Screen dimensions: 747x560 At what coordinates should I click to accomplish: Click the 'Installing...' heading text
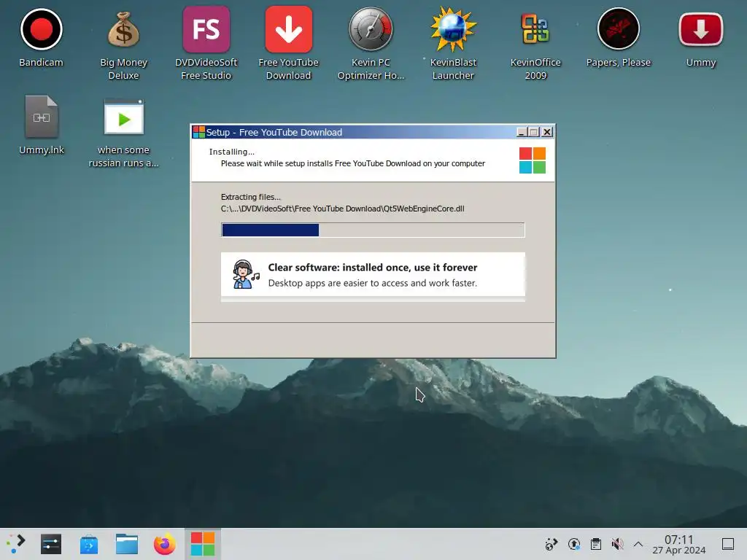coord(231,152)
